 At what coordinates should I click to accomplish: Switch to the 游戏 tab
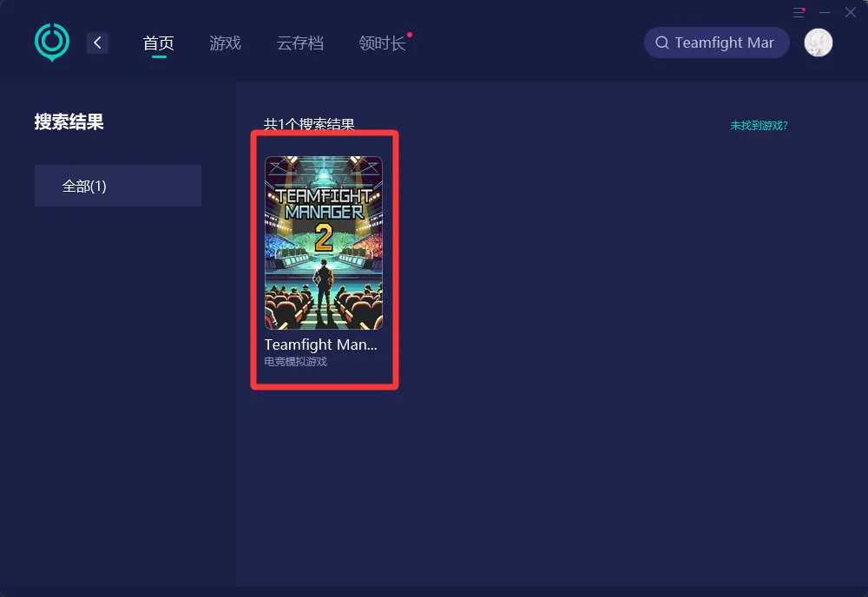click(226, 43)
